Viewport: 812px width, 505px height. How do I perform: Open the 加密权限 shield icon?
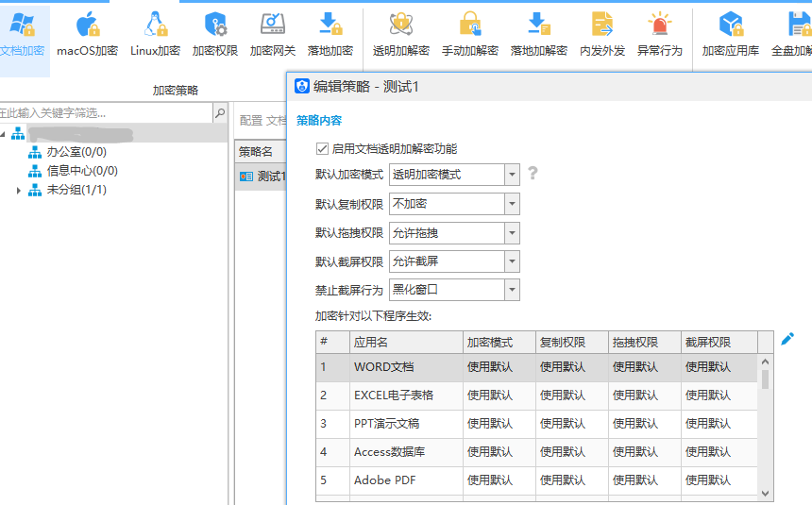[x=215, y=25]
